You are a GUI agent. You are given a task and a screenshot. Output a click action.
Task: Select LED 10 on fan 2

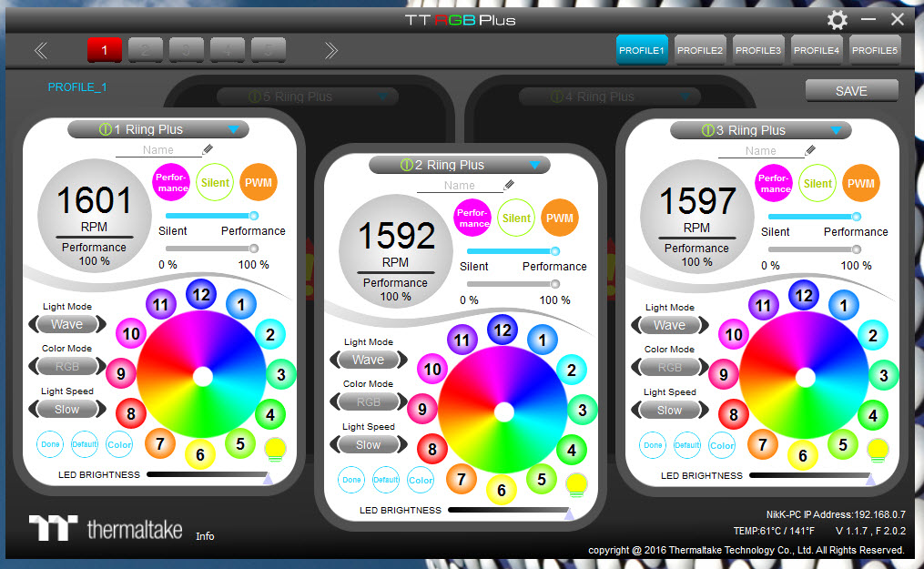point(432,370)
